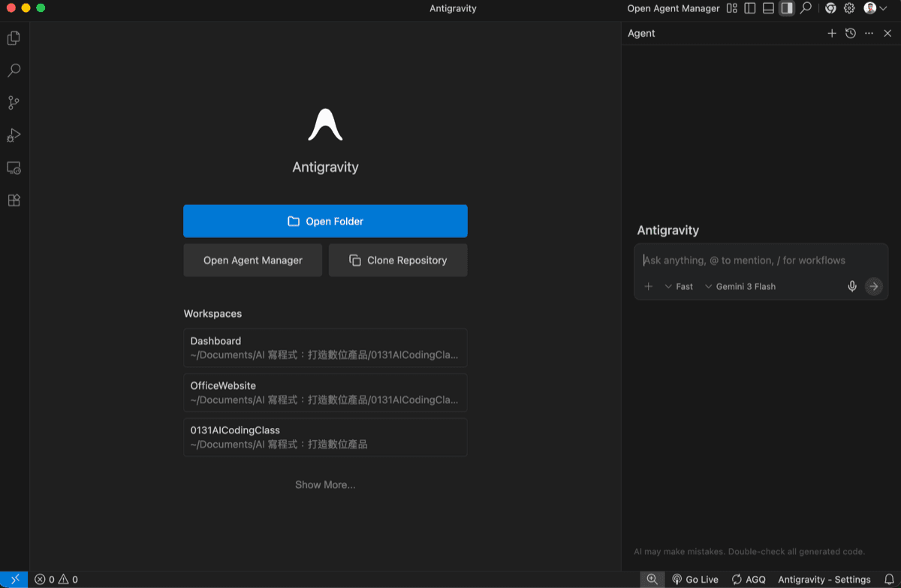Expand the Fast mode dropdown
The width and height of the screenshot is (901, 588).
[x=679, y=286]
